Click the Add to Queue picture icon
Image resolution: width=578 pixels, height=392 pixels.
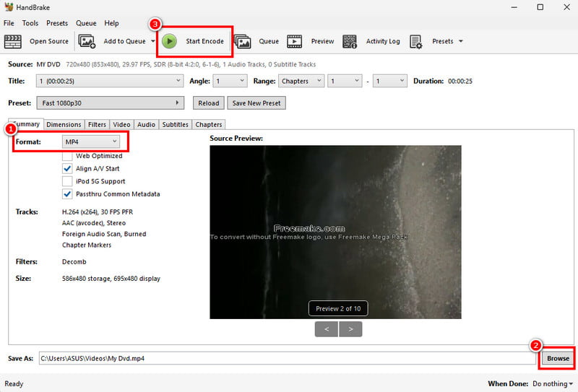click(x=87, y=41)
